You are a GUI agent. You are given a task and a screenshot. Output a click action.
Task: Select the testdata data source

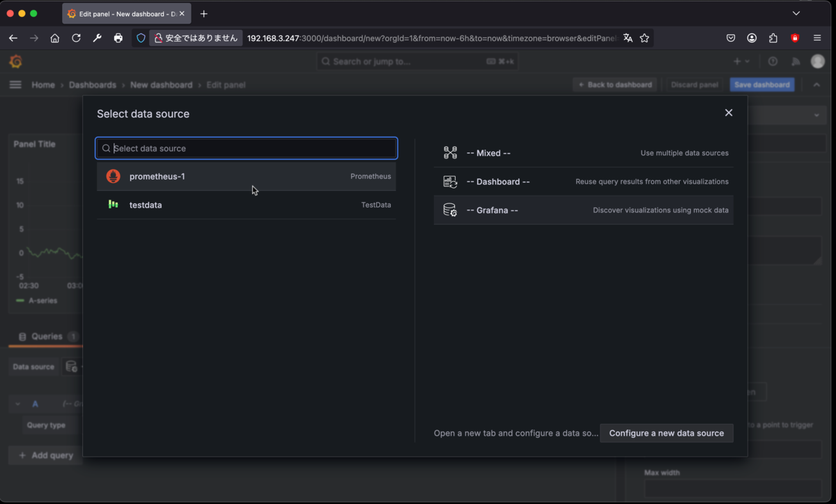(x=246, y=205)
